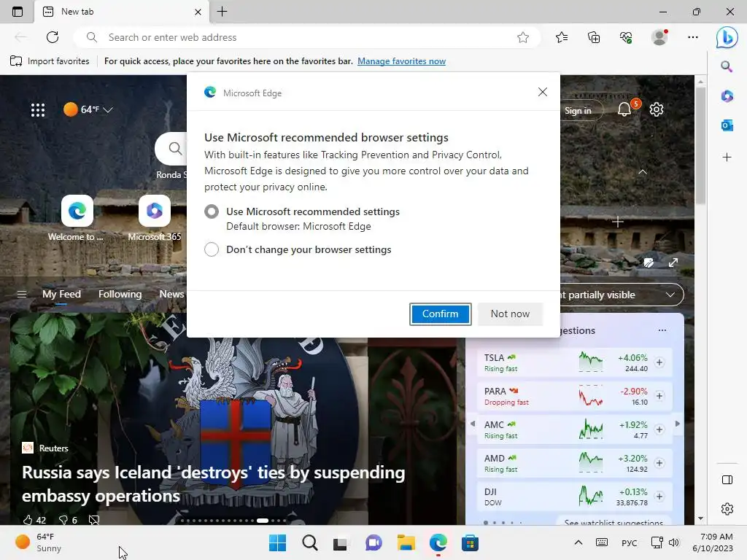Click Confirm in Edge dialog
Viewport: 747px width, 560px height.
[440, 314]
